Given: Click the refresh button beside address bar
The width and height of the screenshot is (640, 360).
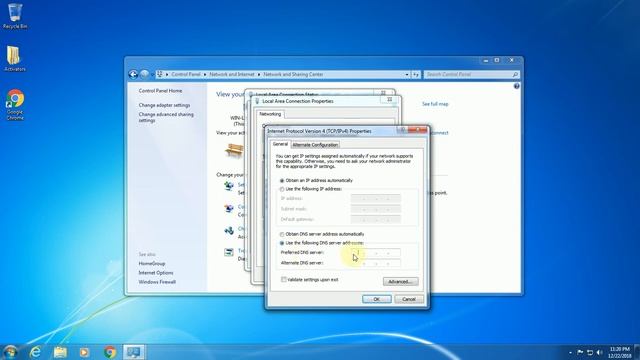Looking at the screenshot, I should (416, 74).
